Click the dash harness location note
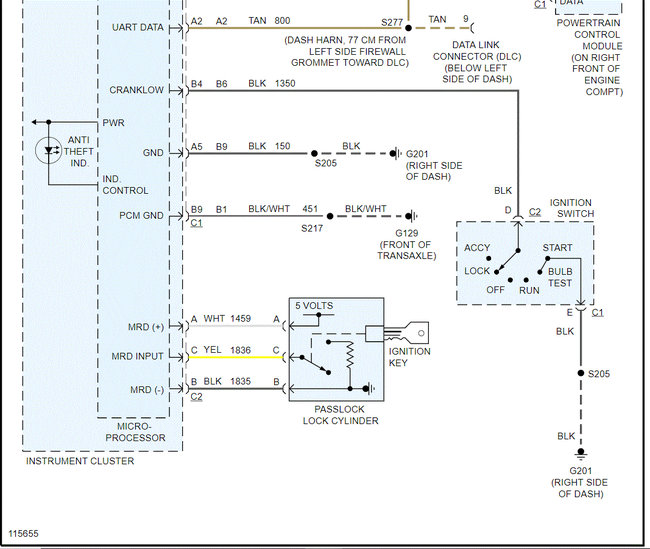The height and width of the screenshot is (549, 650). point(347,51)
